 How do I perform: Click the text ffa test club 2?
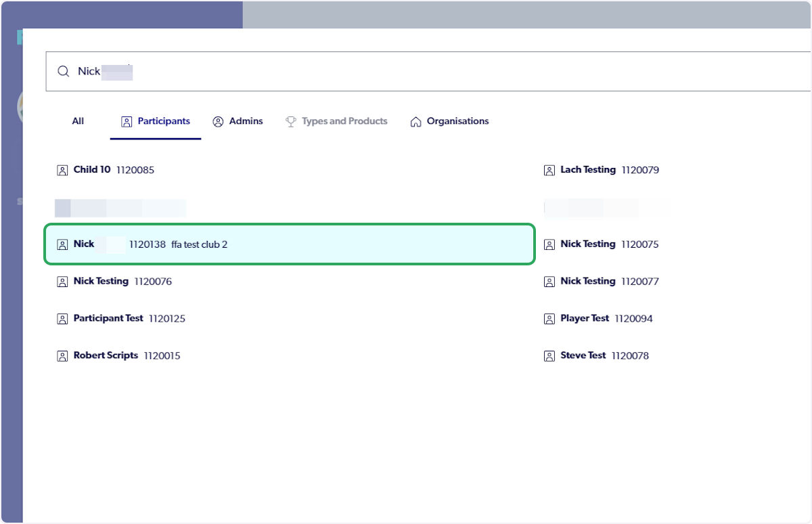click(200, 244)
